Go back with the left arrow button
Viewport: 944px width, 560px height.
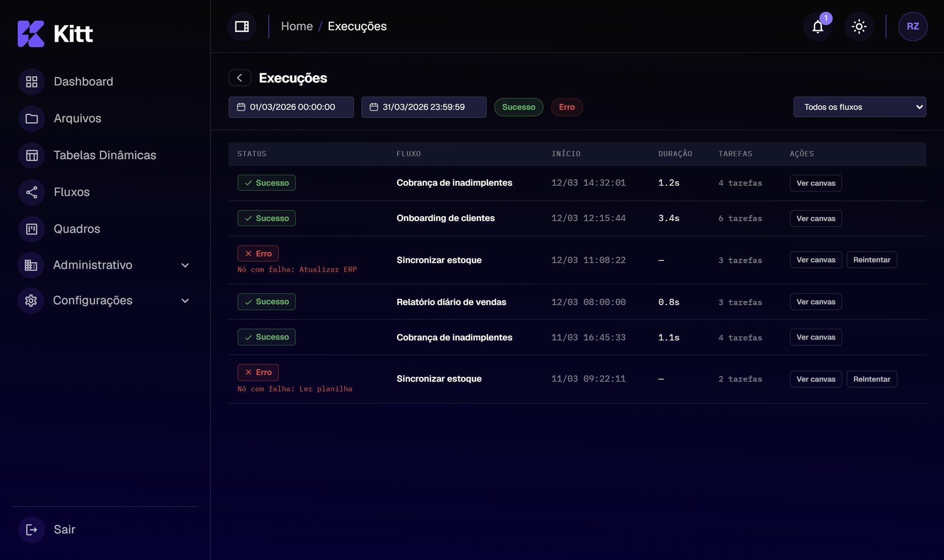click(240, 78)
